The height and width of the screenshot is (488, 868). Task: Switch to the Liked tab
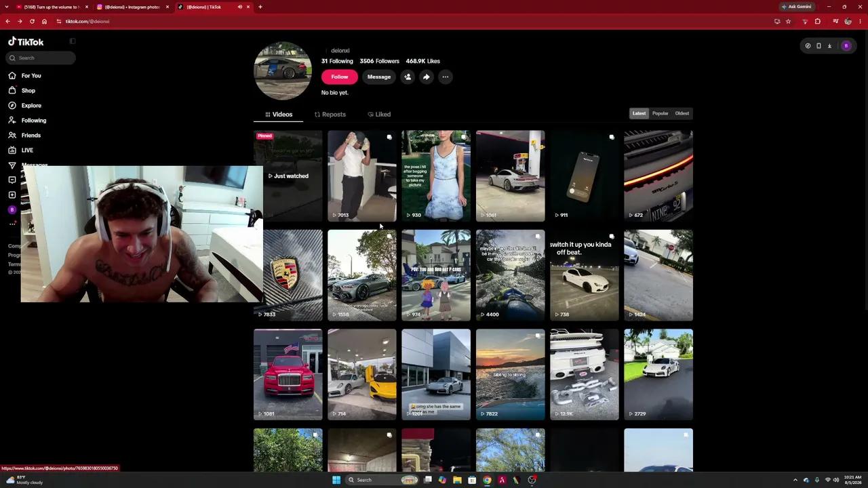click(379, 115)
